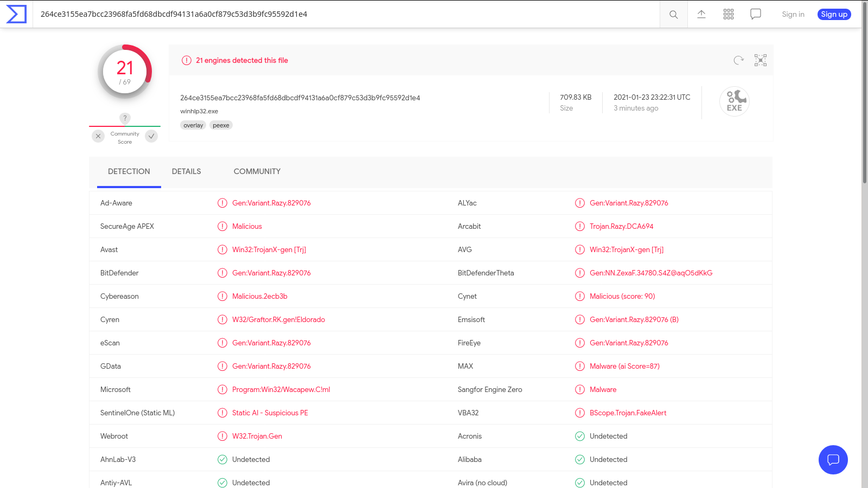Click the BitDefender engine name
The width and height of the screenshot is (868, 488).
(x=119, y=273)
